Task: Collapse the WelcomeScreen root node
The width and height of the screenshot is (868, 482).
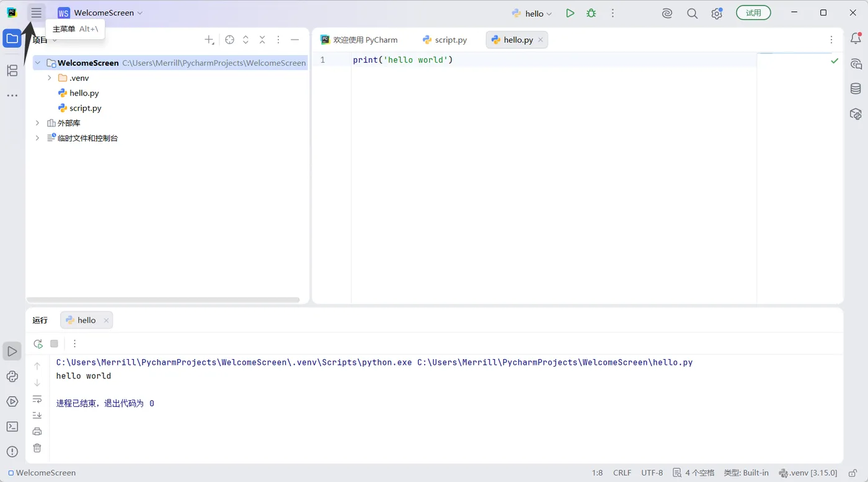Action: click(x=38, y=63)
